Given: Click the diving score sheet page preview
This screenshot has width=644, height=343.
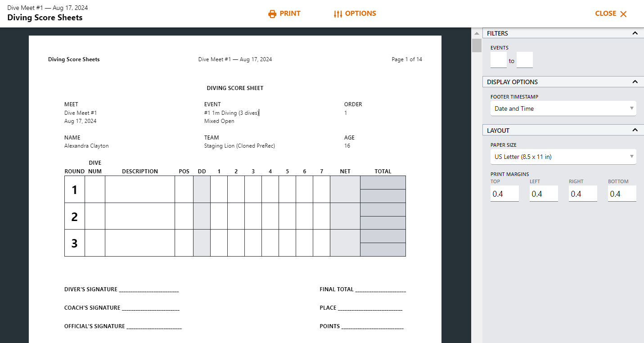Looking at the screenshot, I should tap(235, 189).
